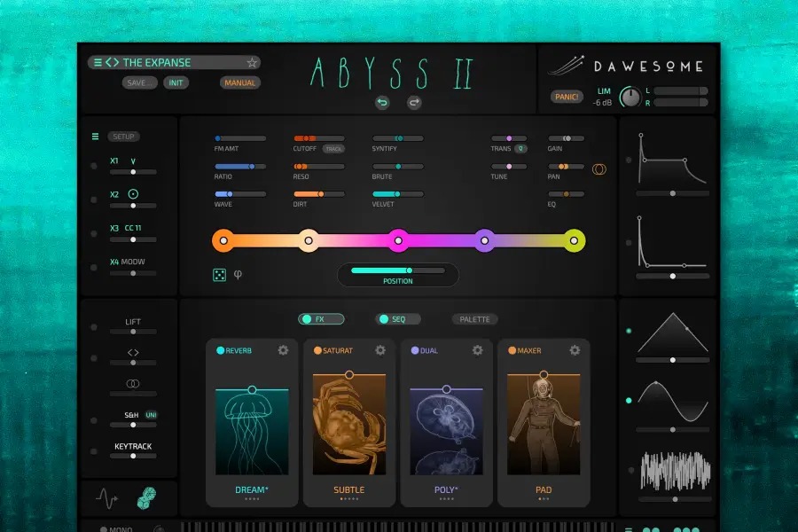
Task: Open the CC 11 source selector for X3
Action: click(133, 228)
